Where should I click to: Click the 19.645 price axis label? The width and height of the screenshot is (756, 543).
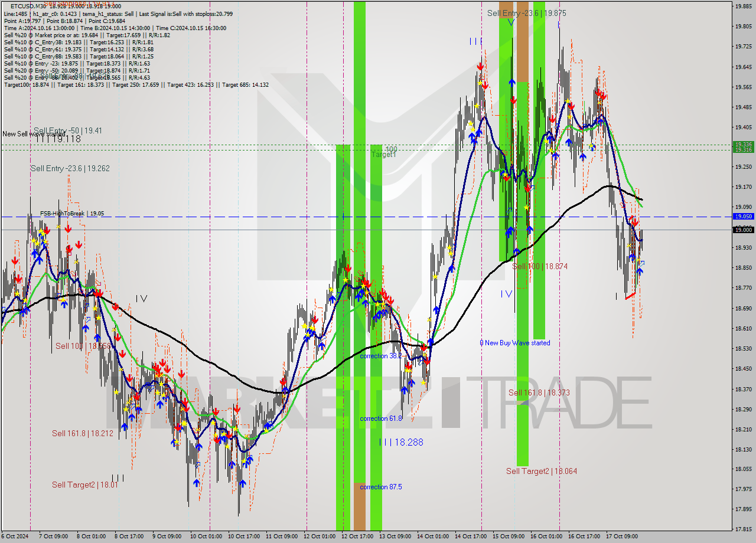(743, 67)
